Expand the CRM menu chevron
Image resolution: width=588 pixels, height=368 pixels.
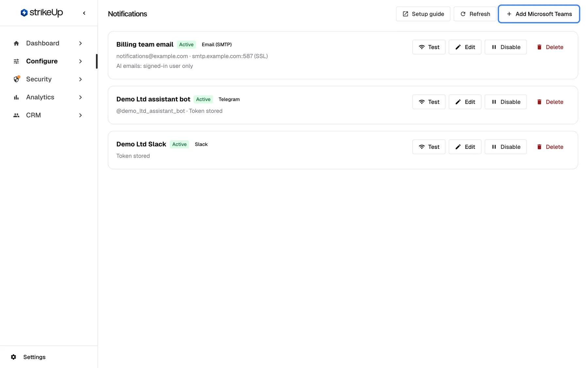coord(80,115)
